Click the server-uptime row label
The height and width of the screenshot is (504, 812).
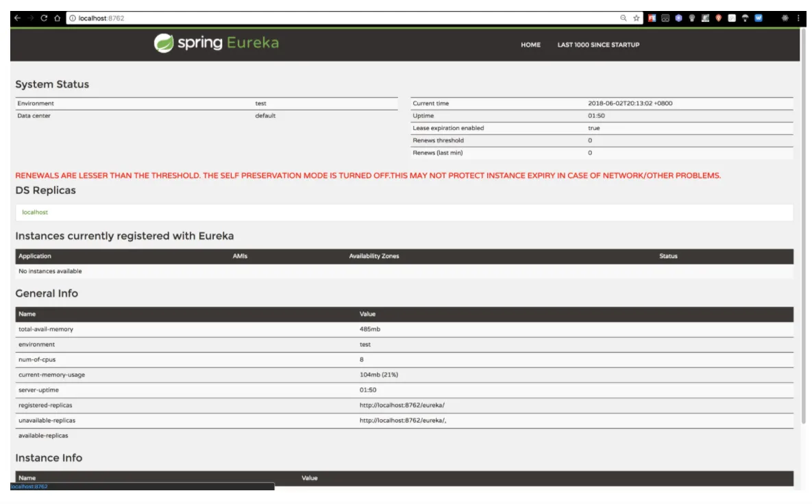tap(38, 390)
